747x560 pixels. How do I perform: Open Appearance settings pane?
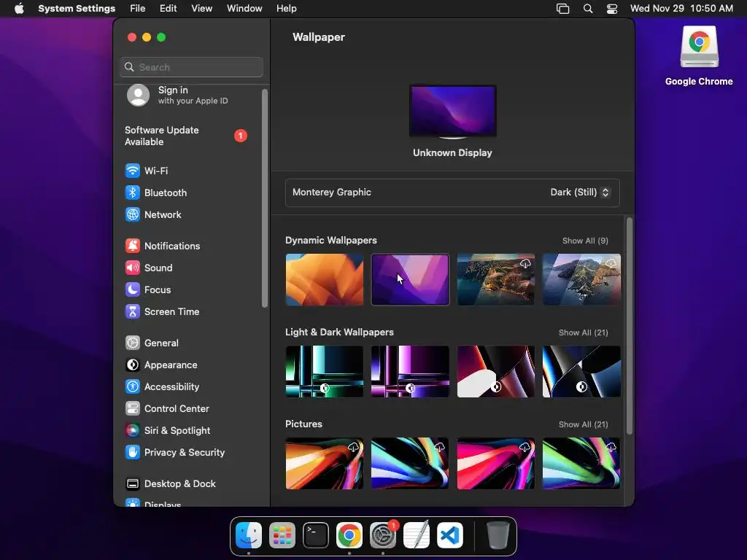(161, 365)
